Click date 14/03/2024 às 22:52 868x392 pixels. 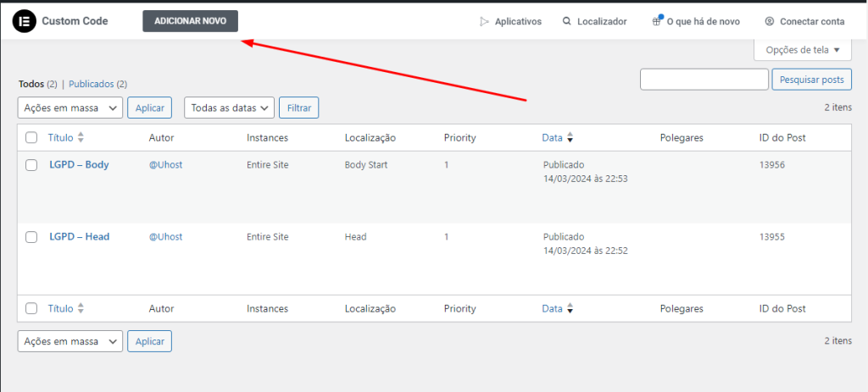point(585,251)
